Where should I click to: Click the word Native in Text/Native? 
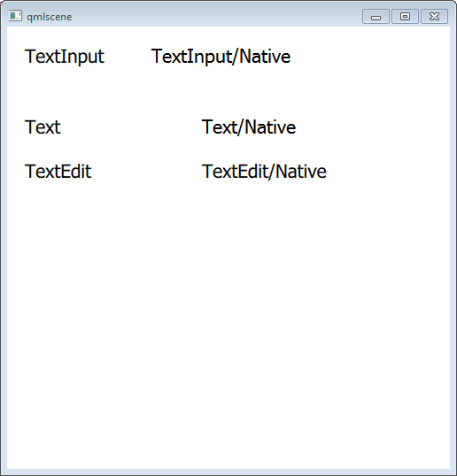click(x=270, y=127)
